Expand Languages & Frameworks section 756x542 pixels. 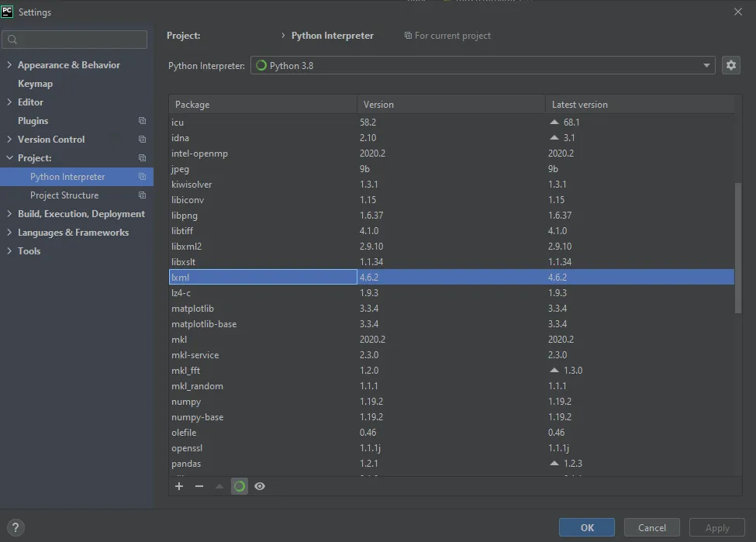9,232
